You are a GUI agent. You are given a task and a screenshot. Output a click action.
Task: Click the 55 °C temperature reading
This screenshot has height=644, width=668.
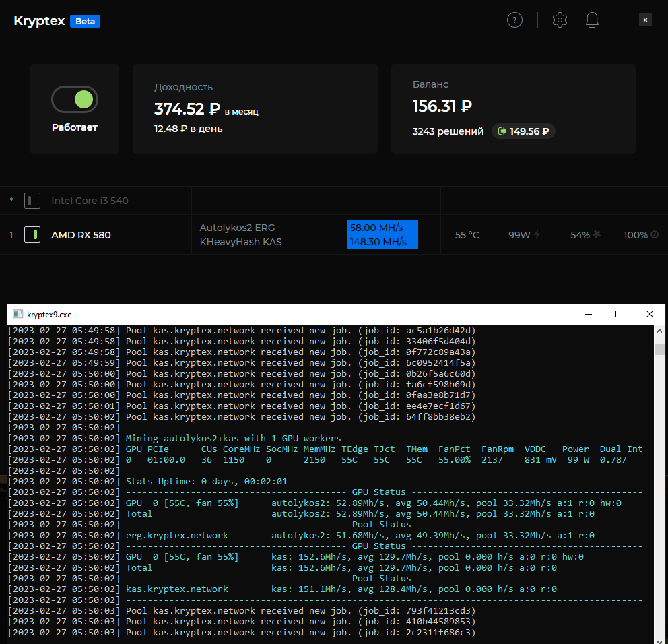pyautogui.click(x=467, y=235)
